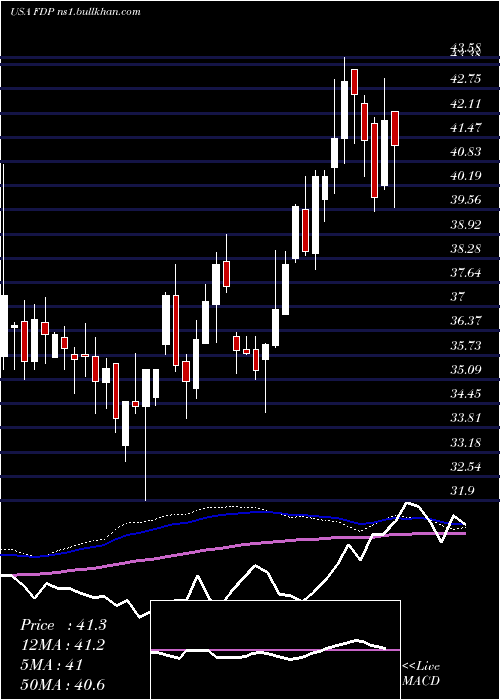Select the 5MA : 41 legend entry
Screen dimensions: 500x700
point(52,664)
